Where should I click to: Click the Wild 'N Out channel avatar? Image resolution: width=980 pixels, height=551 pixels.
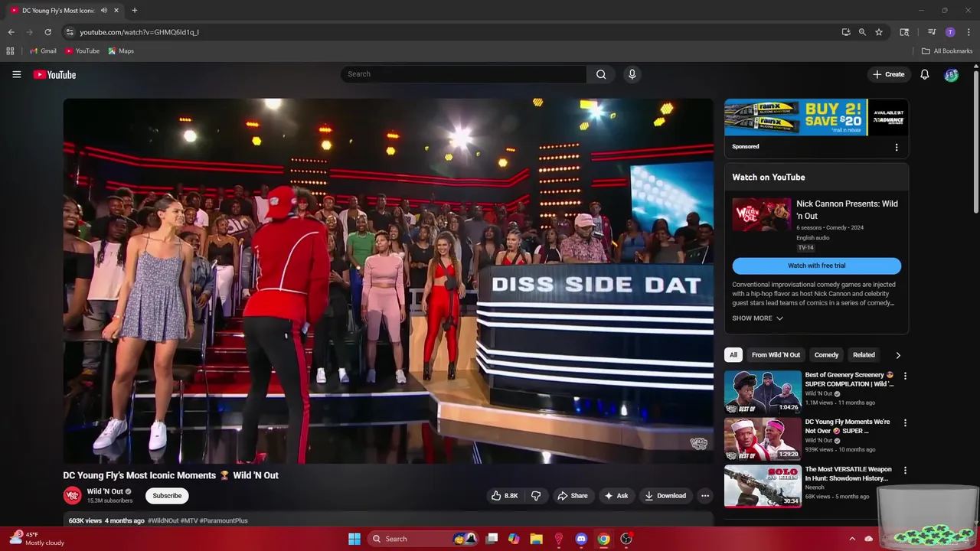pyautogui.click(x=72, y=495)
